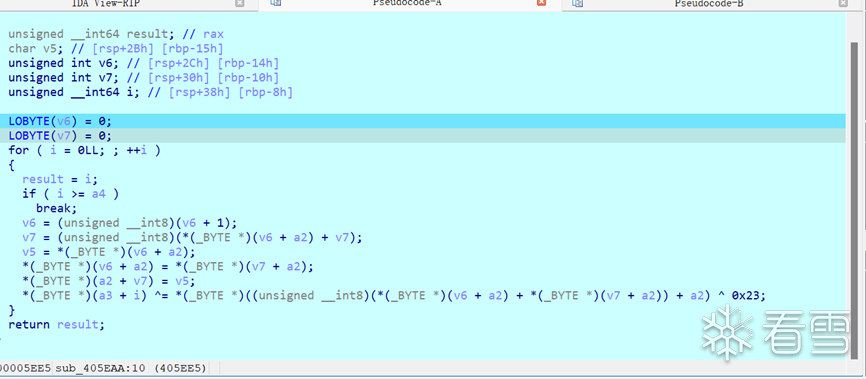This screenshot has height=379, width=866.
Task: Select the 'char v5;' declaration line
Action: pos(116,49)
